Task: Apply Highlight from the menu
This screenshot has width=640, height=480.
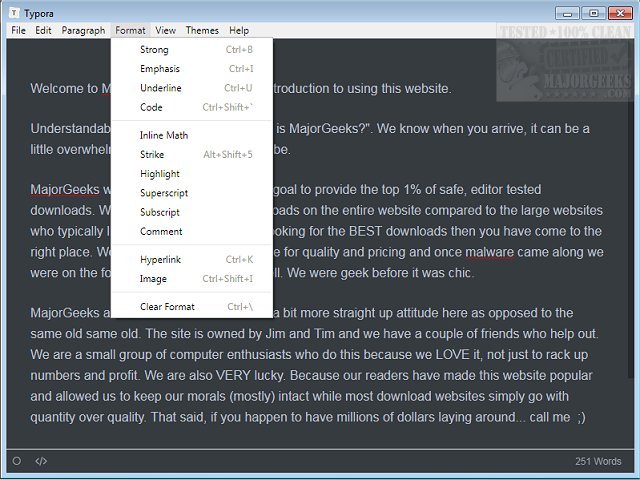Action: point(192,174)
